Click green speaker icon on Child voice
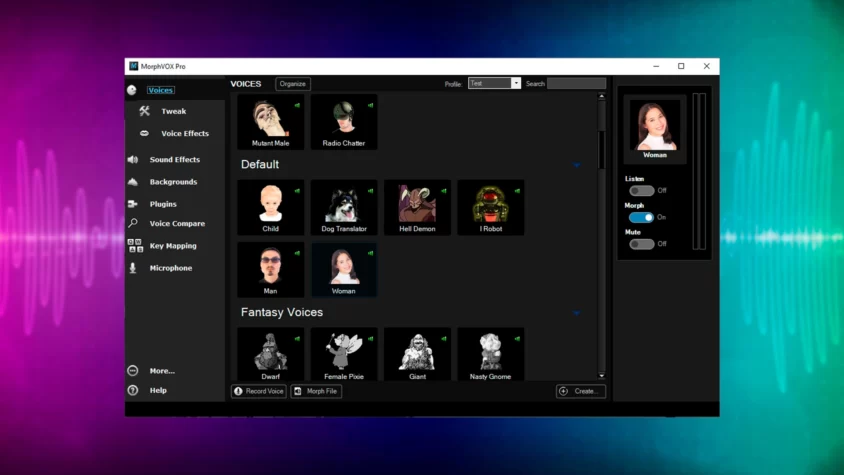 (297, 191)
